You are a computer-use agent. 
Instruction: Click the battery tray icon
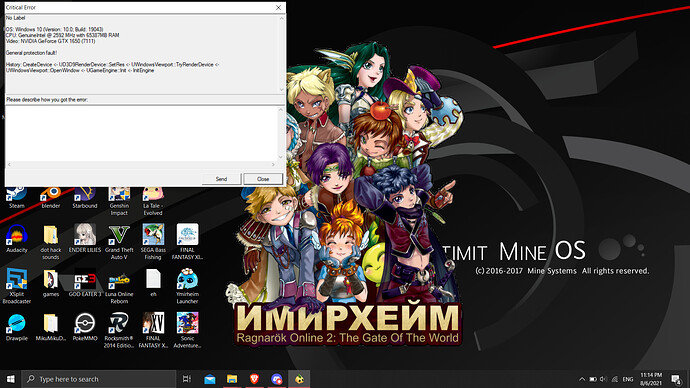[x=593, y=379]
